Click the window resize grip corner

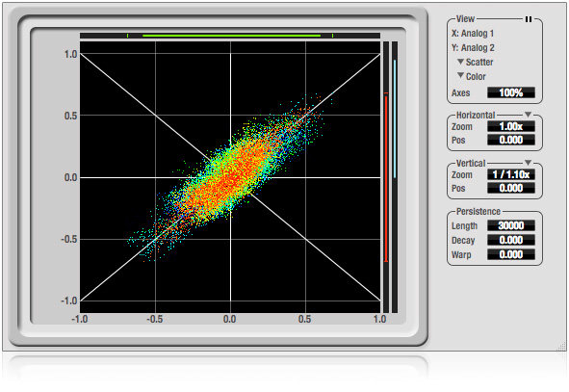[x=561, y=347]
